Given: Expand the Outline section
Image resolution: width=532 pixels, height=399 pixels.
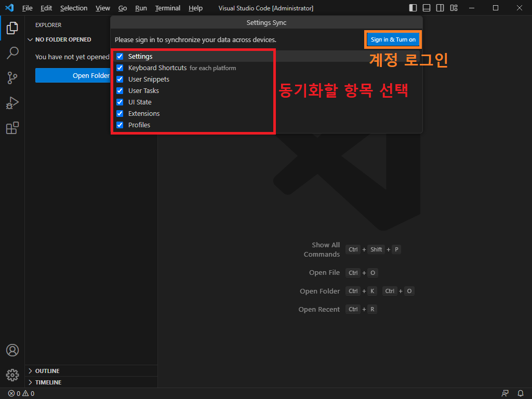Looking at the screenshot, I should (47, 371).
